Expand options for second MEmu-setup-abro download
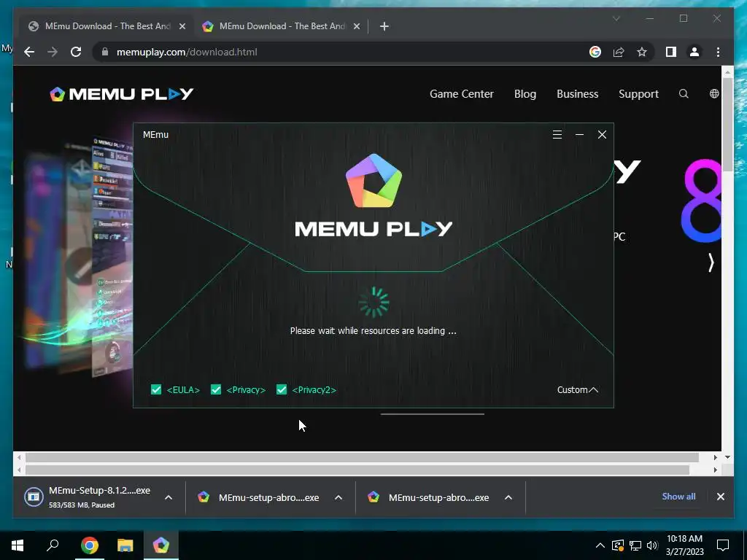The height and width of the screenshot is (560, 747). (x=508, y=497)
